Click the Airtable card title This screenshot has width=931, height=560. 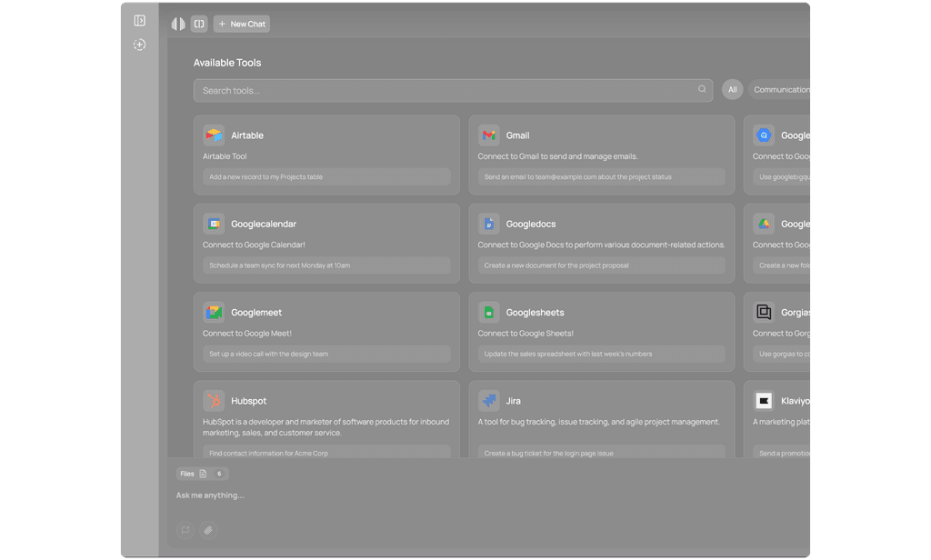click(x=247, y=135)
